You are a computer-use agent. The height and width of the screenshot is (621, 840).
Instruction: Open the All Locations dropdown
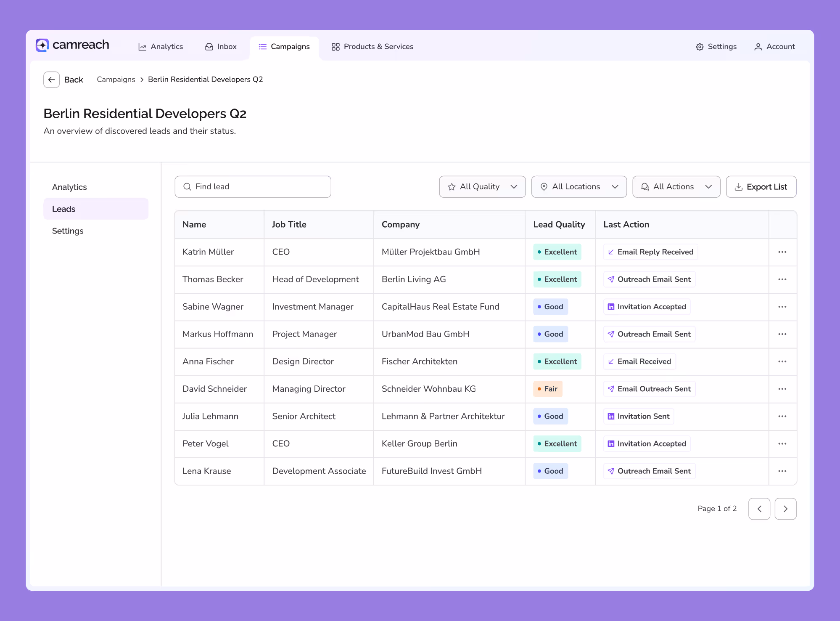click(579, 187)
